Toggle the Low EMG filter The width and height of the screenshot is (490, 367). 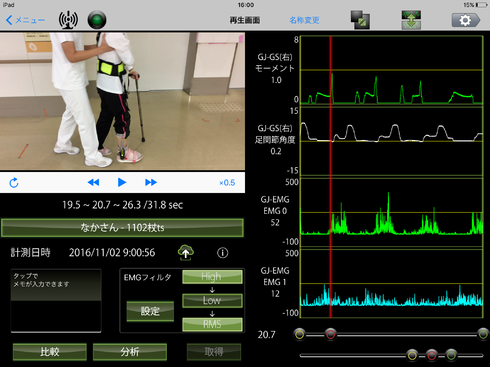tap(212, 300)
